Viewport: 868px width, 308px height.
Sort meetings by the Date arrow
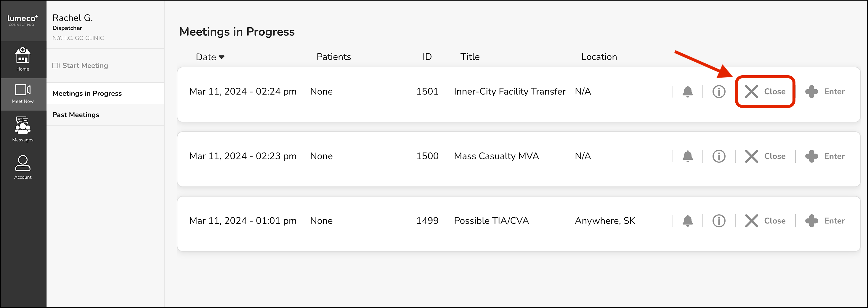click(222, 57)
